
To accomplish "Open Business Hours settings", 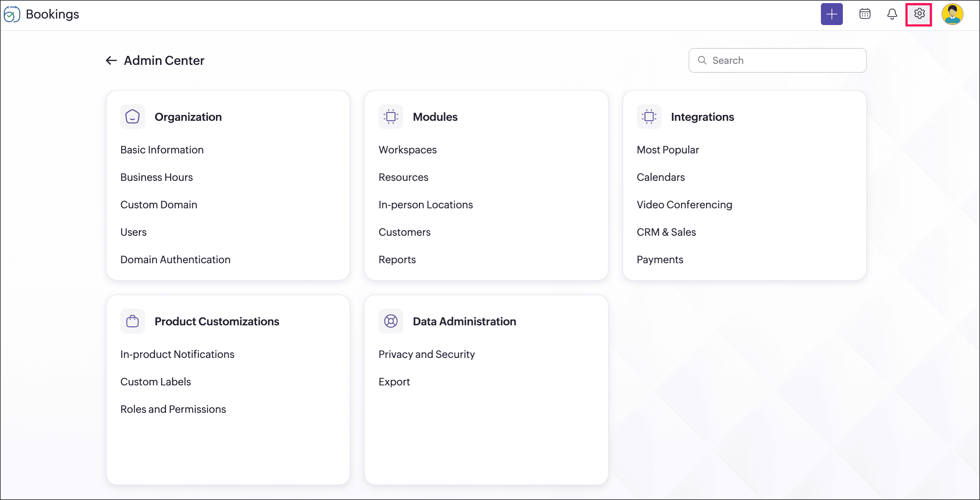I will pyautogui.click(x=156, y=177).
